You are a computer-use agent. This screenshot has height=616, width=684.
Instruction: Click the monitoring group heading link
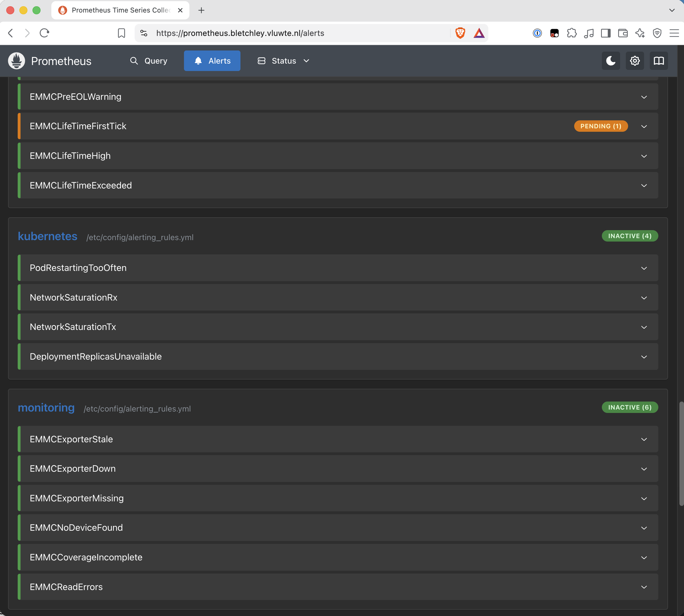coord(46,408)
